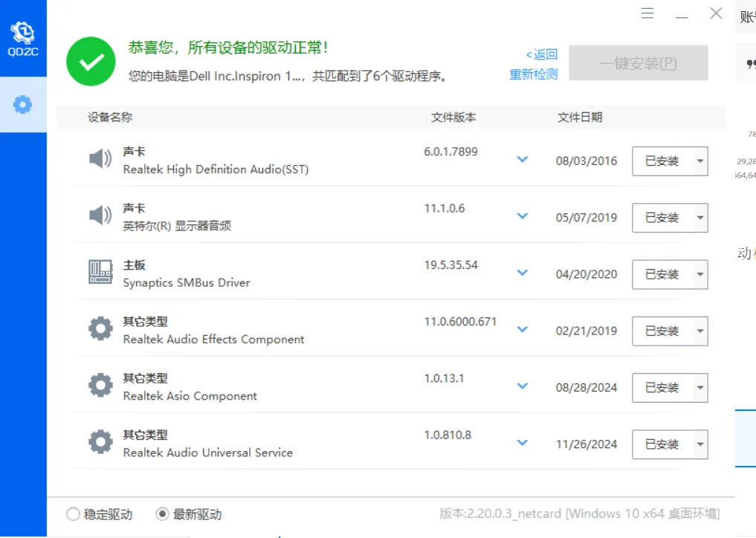Select the 最新驱动 radio option
The height and width of the screenshot is (538, 756).
[x=163, y=514]
